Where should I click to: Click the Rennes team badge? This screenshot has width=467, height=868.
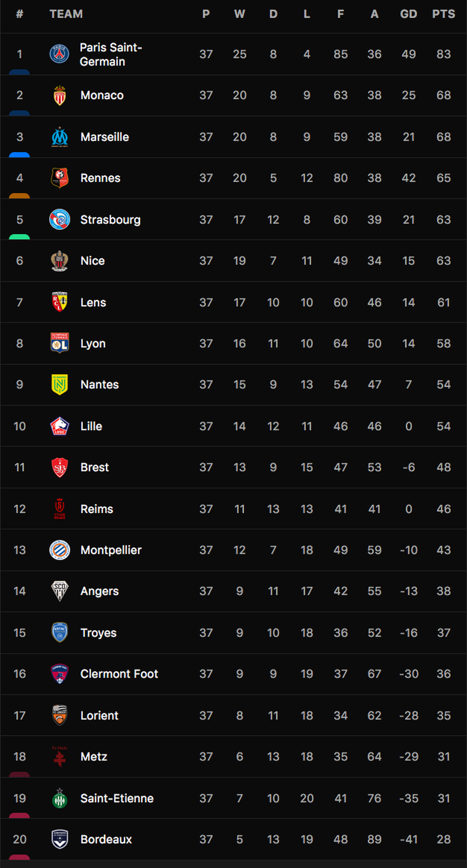point(59,178)
